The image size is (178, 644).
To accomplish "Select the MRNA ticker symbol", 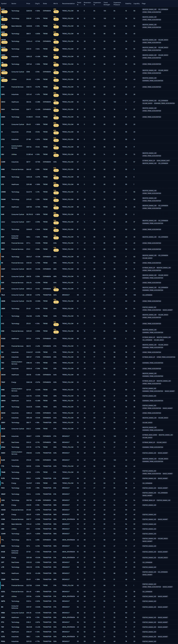I will tap(3, 401).
